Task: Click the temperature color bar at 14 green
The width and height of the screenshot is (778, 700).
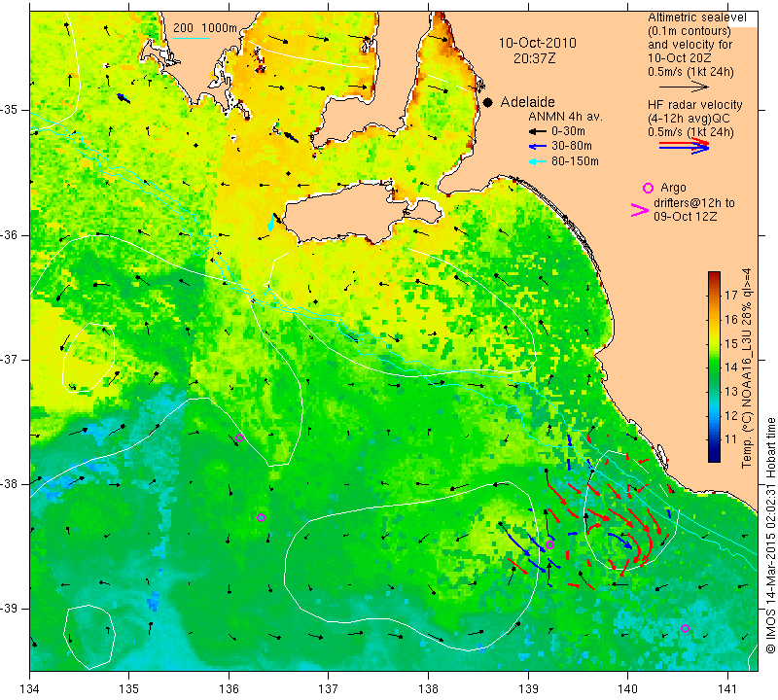Action: [714, 367]
